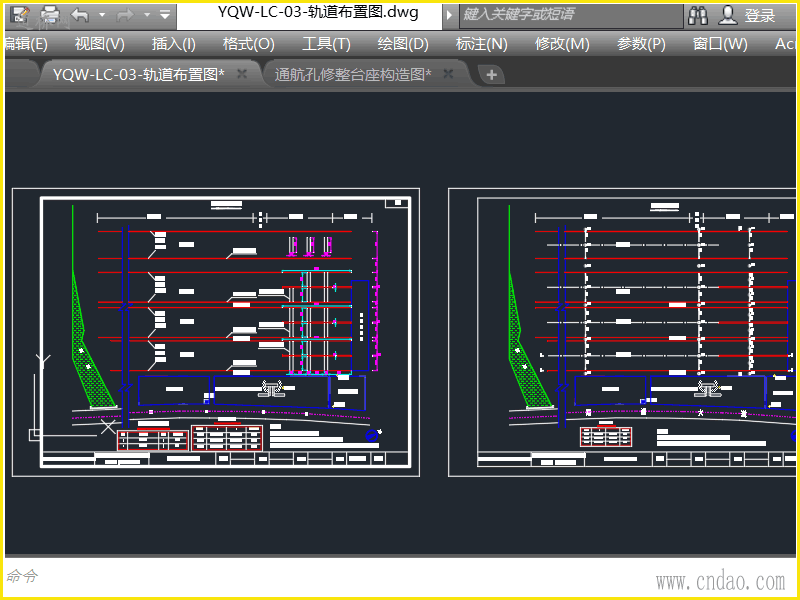Open the Redo history dropdown arrow
This screenshot has width=800, height=600.
click(147, 15)
